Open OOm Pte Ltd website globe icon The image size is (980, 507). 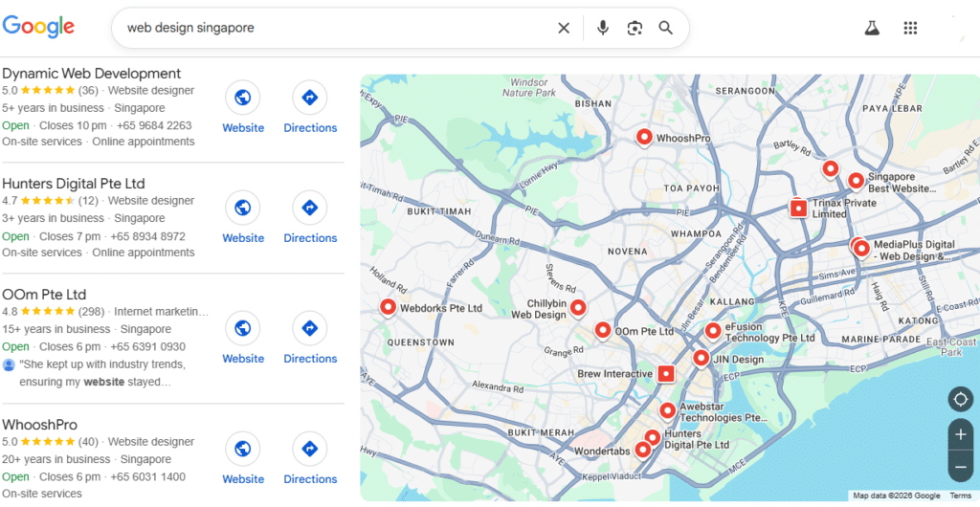[x=242, y=328]
